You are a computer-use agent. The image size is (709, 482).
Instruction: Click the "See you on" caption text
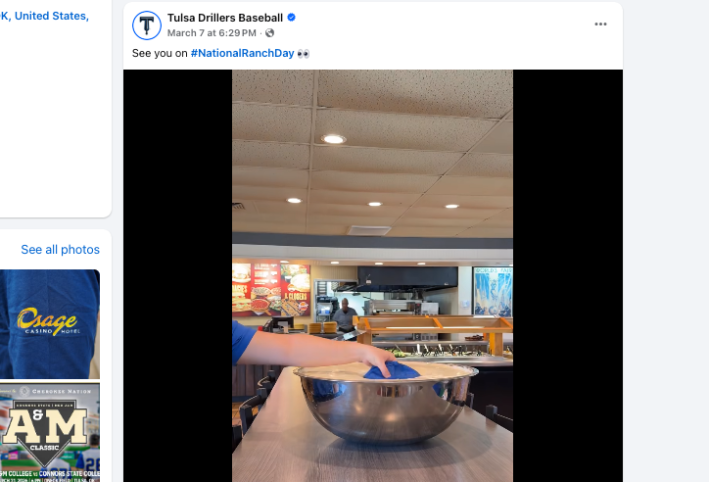(160, 53)
